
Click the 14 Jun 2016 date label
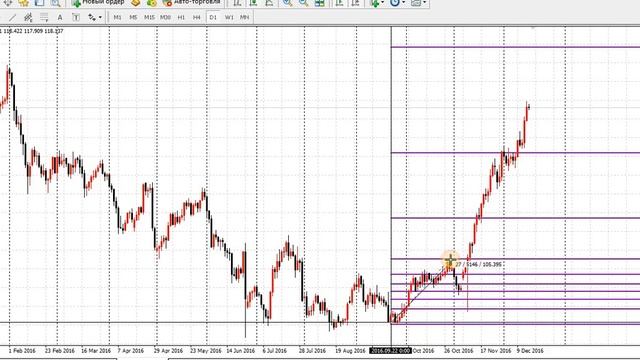(x=240, y=351)
